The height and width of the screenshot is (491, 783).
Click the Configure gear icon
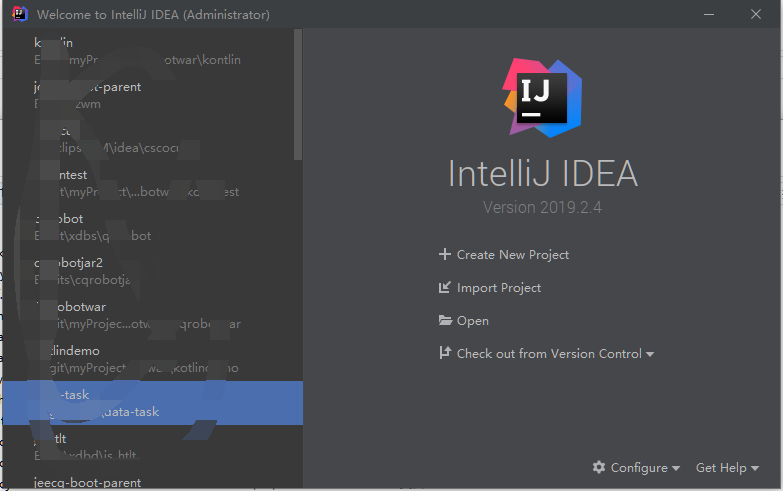[x=599, y=467]
